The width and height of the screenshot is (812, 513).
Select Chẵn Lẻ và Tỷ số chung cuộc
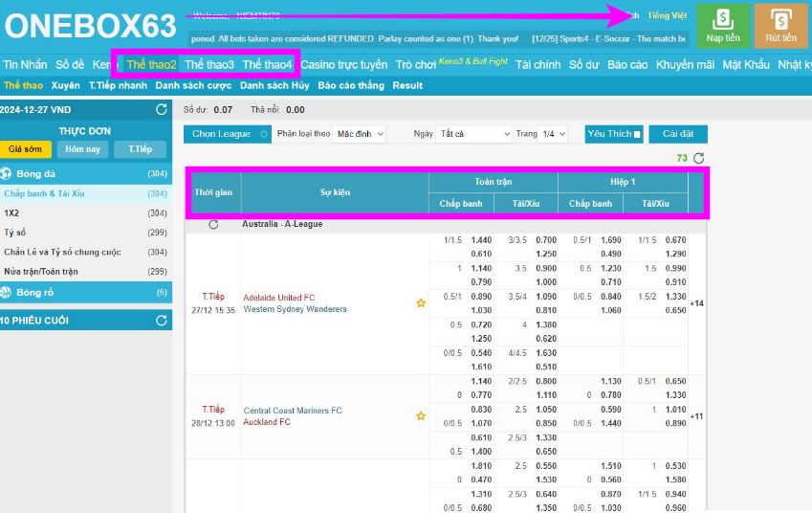pyautogui.click(x=86, y=252)
